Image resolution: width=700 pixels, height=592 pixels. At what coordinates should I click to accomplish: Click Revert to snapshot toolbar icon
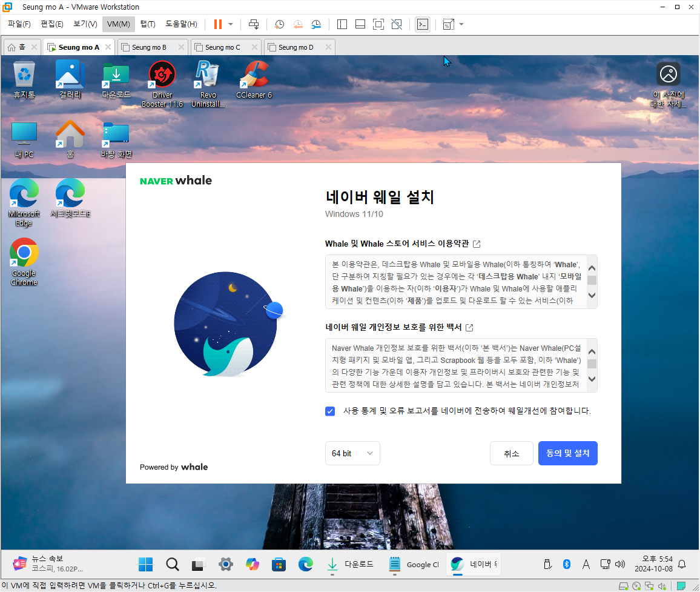click(298, 24)
